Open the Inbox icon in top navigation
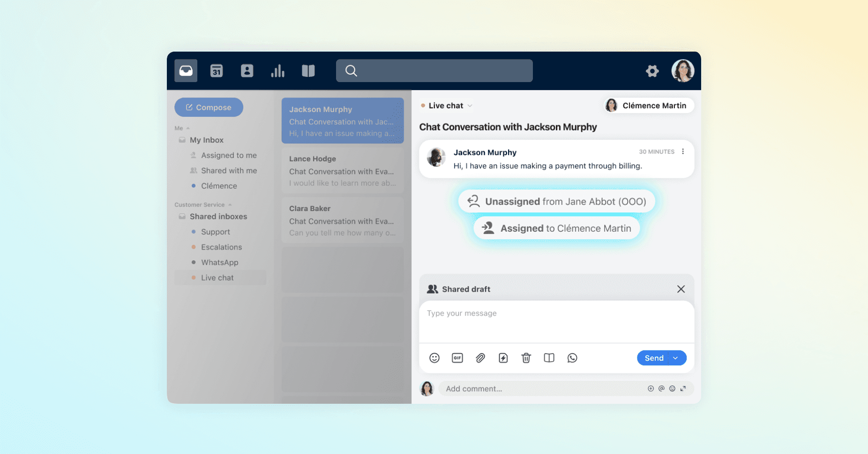The image size is (868, 454). [186, 70]
